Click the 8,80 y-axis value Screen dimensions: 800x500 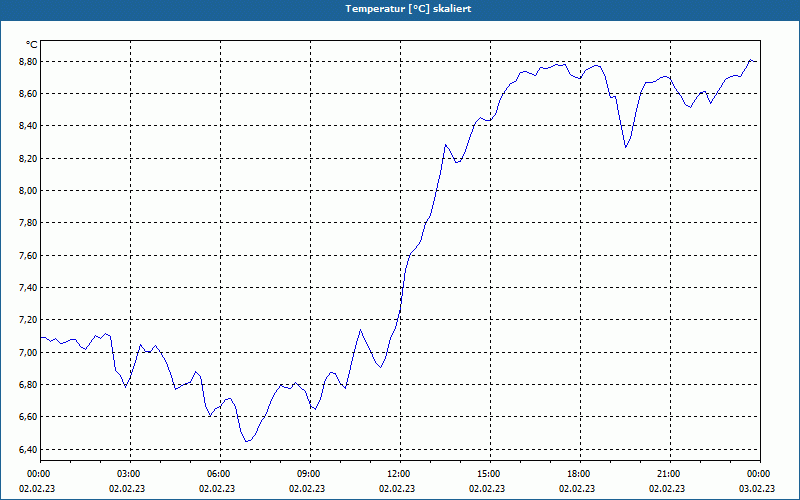[x=28, y=61]
